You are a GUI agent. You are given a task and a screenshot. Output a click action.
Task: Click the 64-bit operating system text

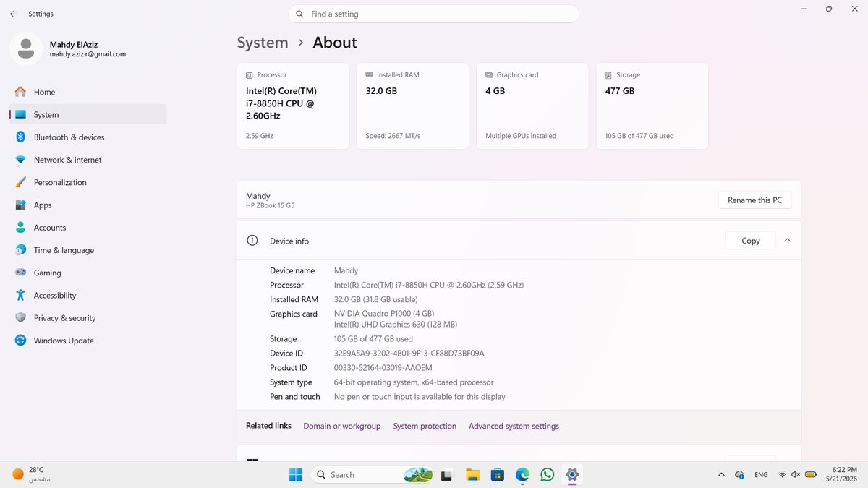414,382
